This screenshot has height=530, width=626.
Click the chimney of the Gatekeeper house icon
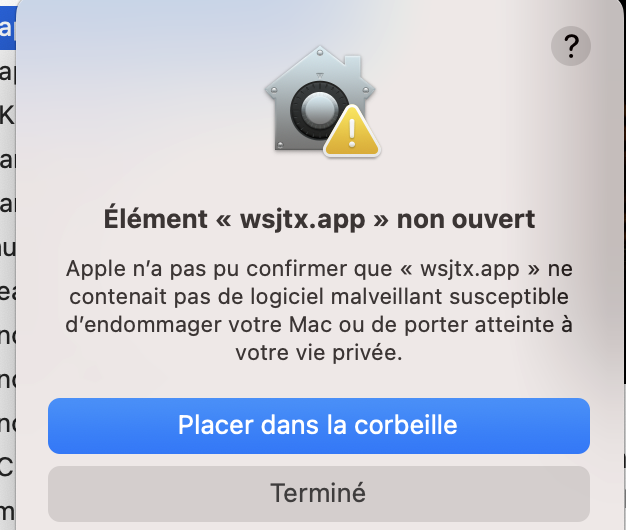click(352, 65)
